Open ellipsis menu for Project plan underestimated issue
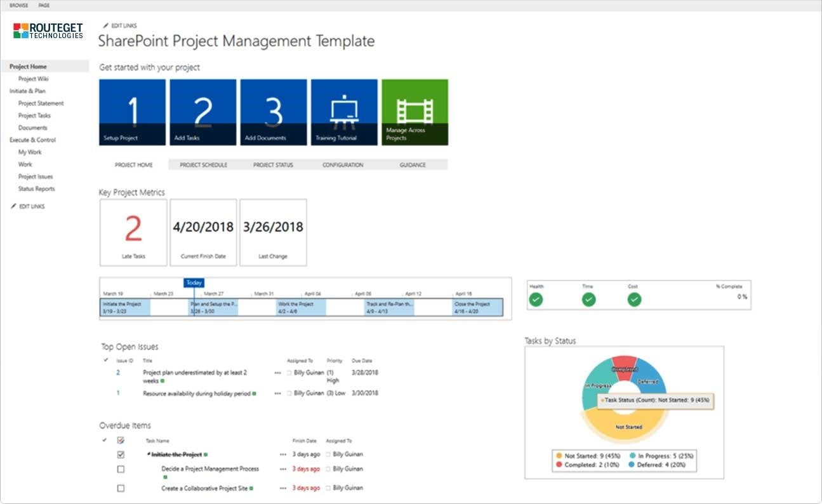822x504 pixels. coord(277,373)
